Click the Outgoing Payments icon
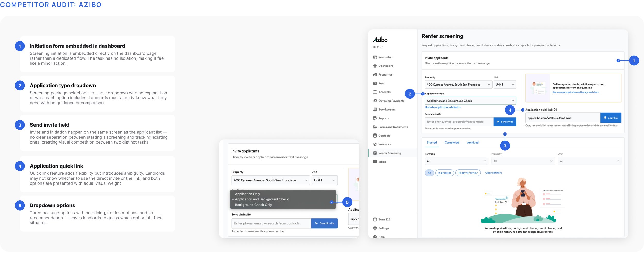644x276 pixels. pos(375,101)
